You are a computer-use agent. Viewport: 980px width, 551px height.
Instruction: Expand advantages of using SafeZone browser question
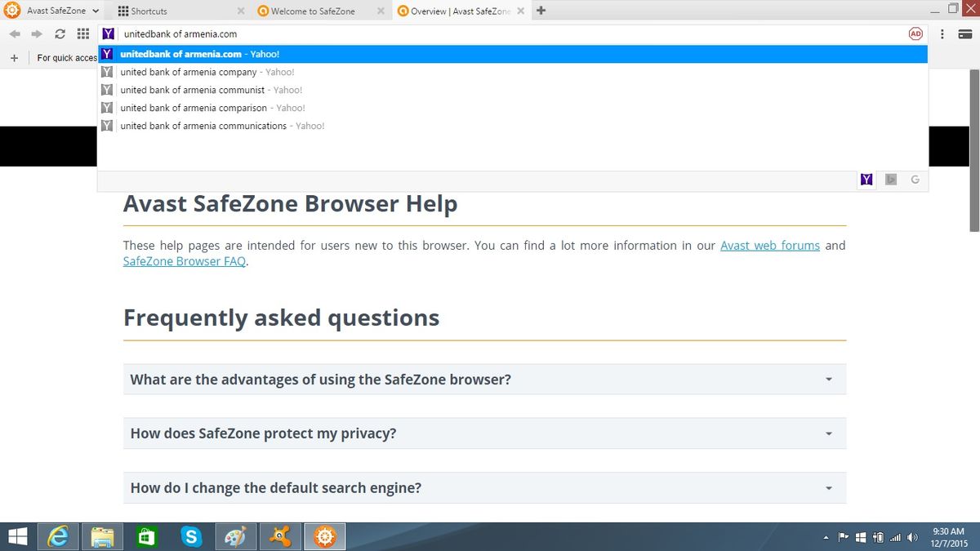(x=484, y=380)
